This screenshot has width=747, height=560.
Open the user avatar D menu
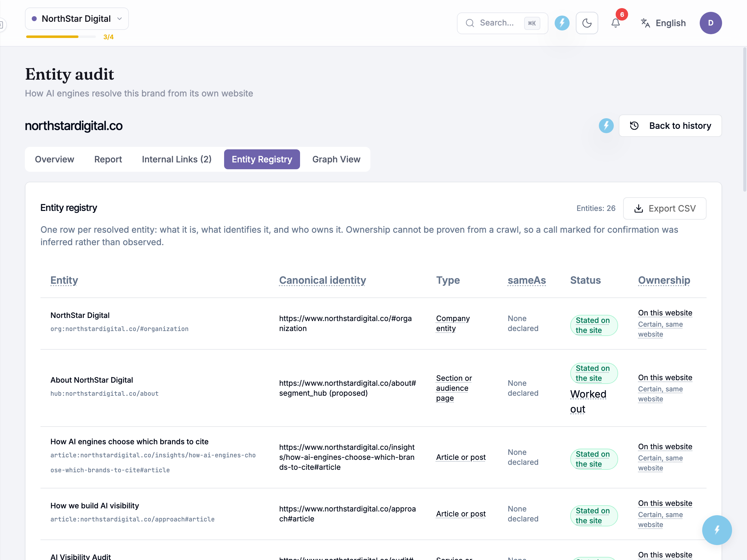[x=710, y=23]
